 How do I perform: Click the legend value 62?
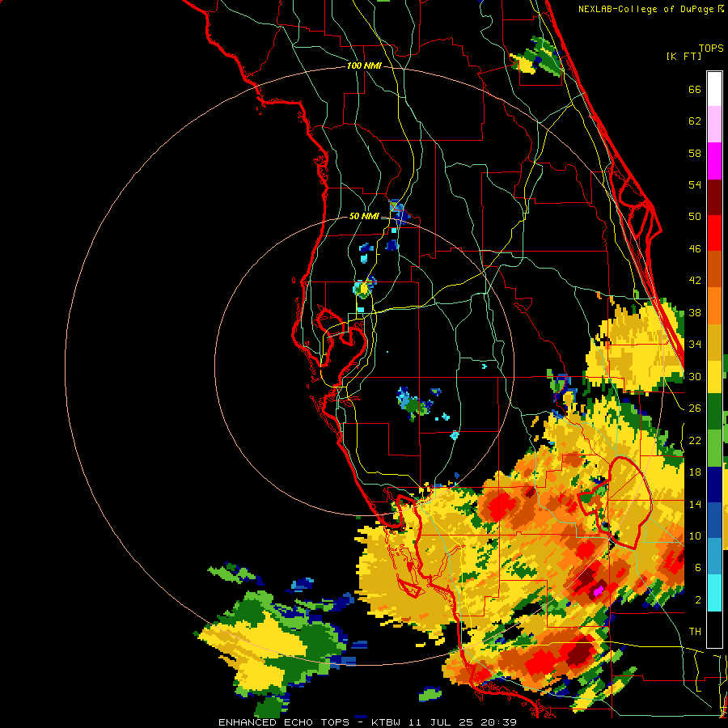(695, 121)
